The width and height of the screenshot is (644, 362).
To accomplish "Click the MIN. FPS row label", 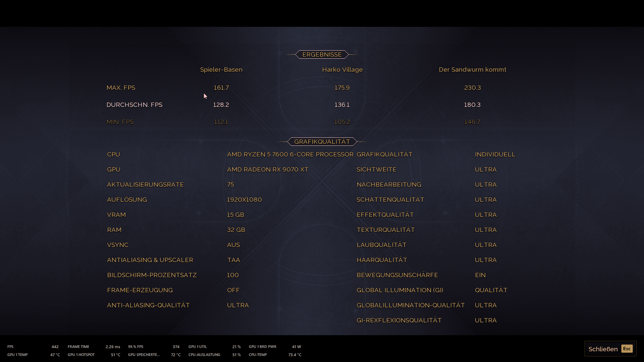I will pyautogui.click(x=120, y=122).
